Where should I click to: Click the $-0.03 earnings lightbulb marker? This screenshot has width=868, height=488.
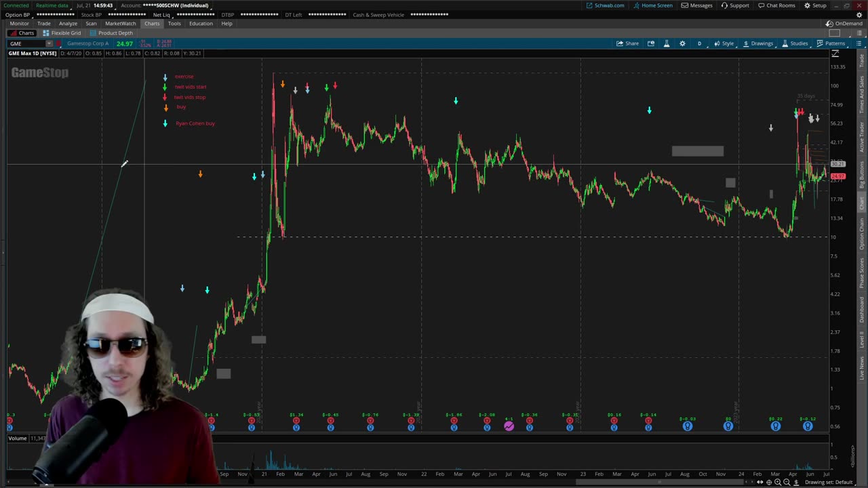[688, 426]
